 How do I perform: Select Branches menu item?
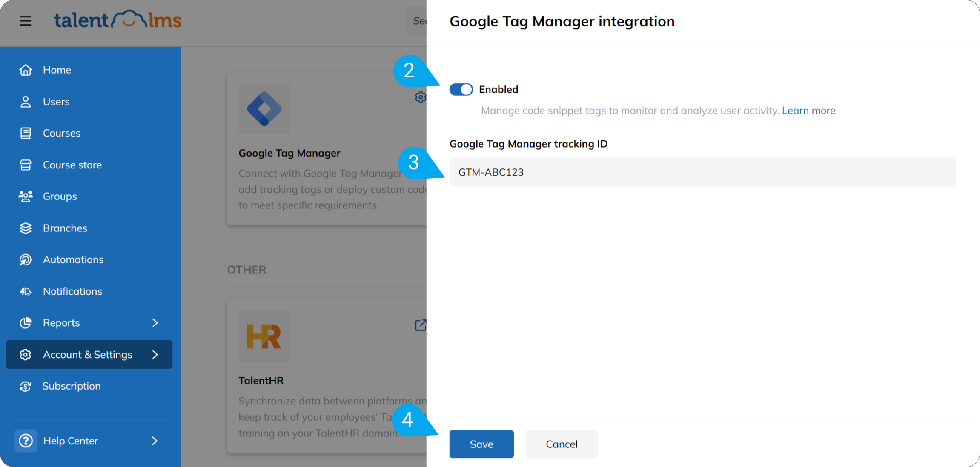65,228
